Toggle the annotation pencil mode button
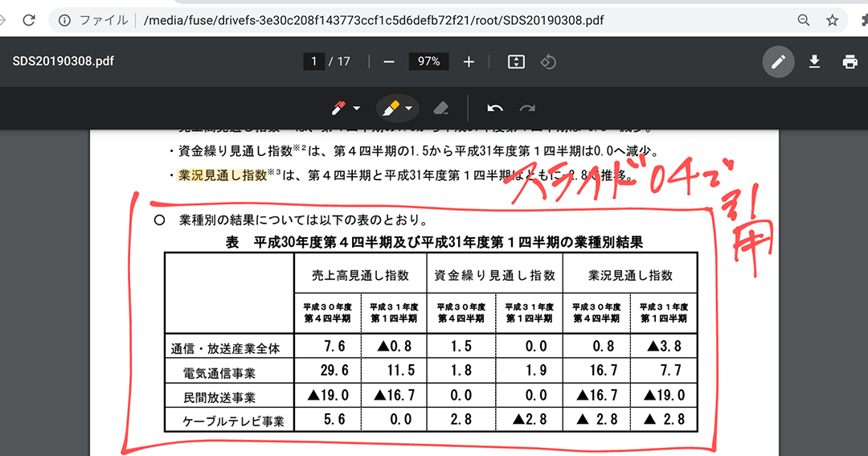The width and height of the screenshot is (868, 456). (x=778, y=61)
